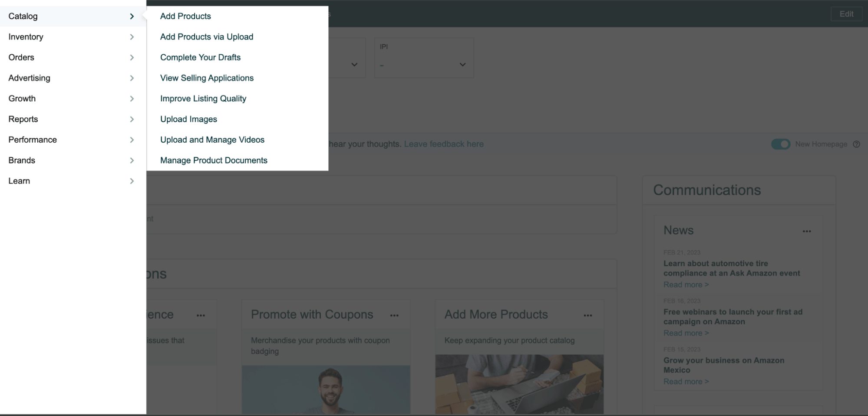
Task: Choose Manage Product Documents
Action: coord(214,160)
